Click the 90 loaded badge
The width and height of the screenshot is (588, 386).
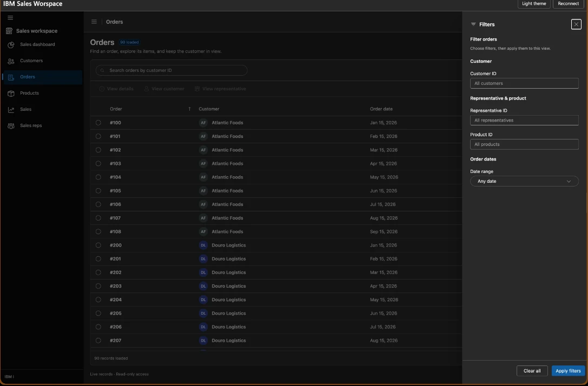pyautogui.click(x=129, y=42)
